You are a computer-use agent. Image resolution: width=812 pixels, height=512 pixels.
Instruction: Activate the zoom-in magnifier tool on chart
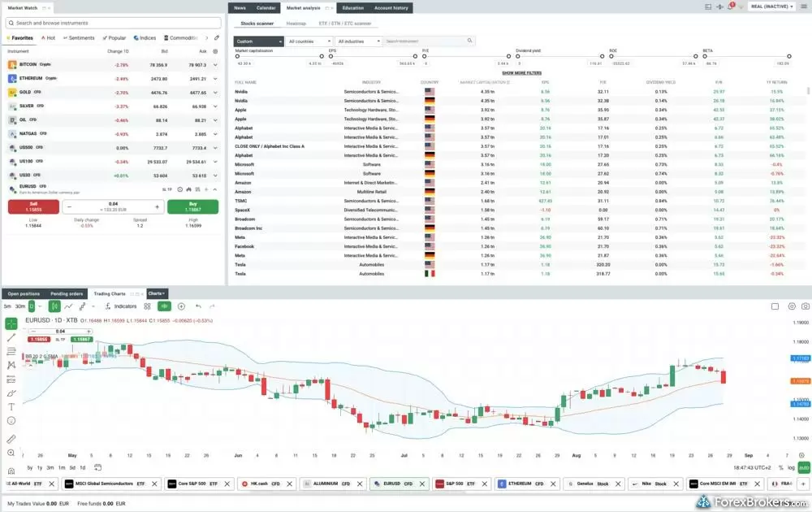11,453
